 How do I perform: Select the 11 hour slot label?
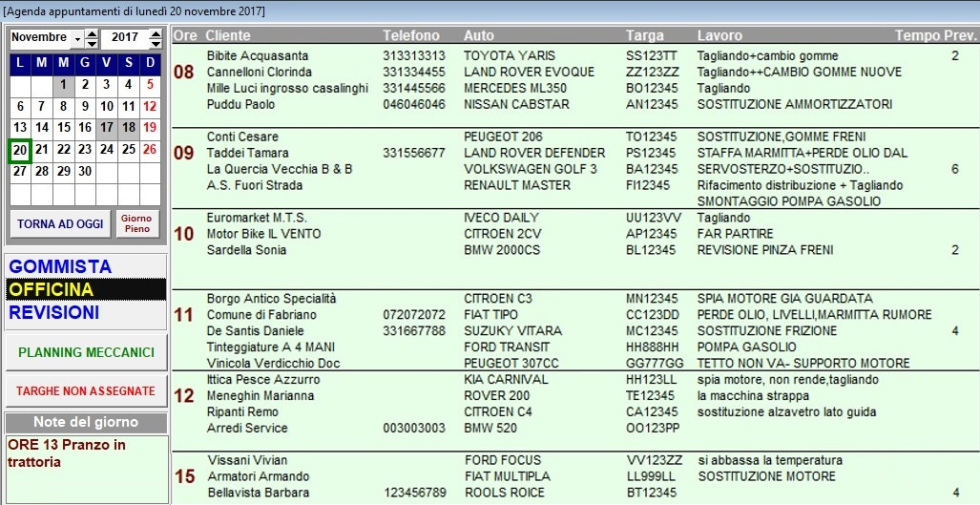point(184,314)
